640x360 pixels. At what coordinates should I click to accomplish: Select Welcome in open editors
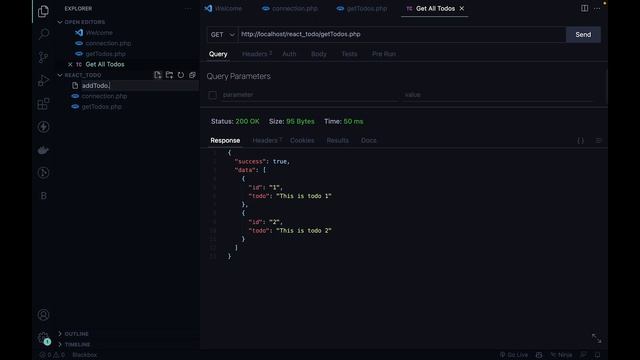[x=99, y=33]
